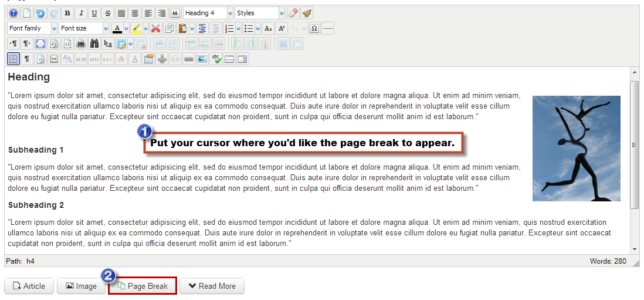
Task: Apply the black text color swatch
Action: [117, 29]
